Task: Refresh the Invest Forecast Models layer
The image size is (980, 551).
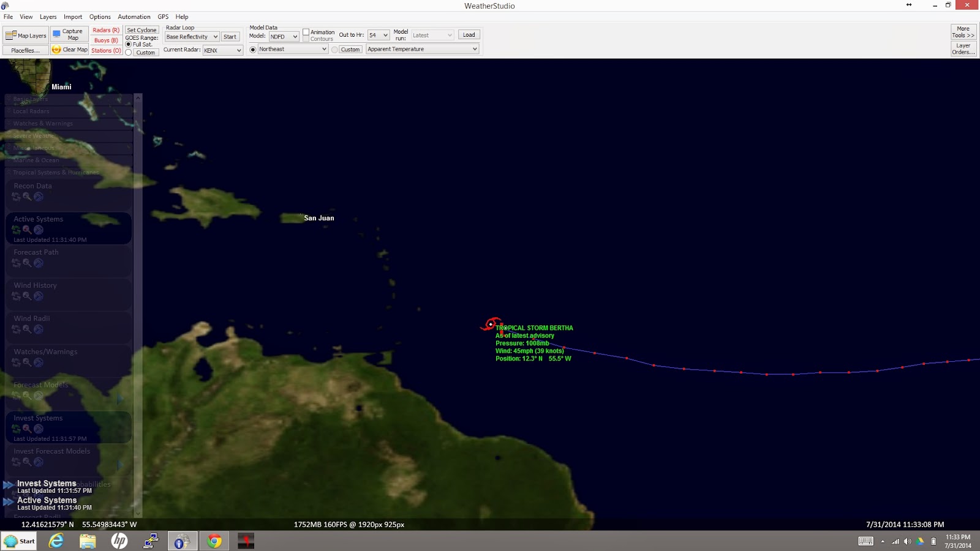Action: coord(16,462)
